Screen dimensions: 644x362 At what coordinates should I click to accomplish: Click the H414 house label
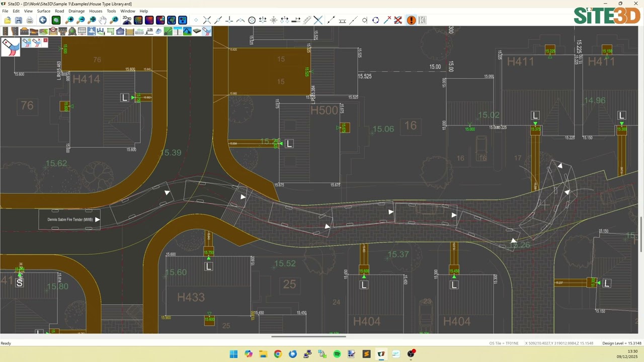coord(87,79)
